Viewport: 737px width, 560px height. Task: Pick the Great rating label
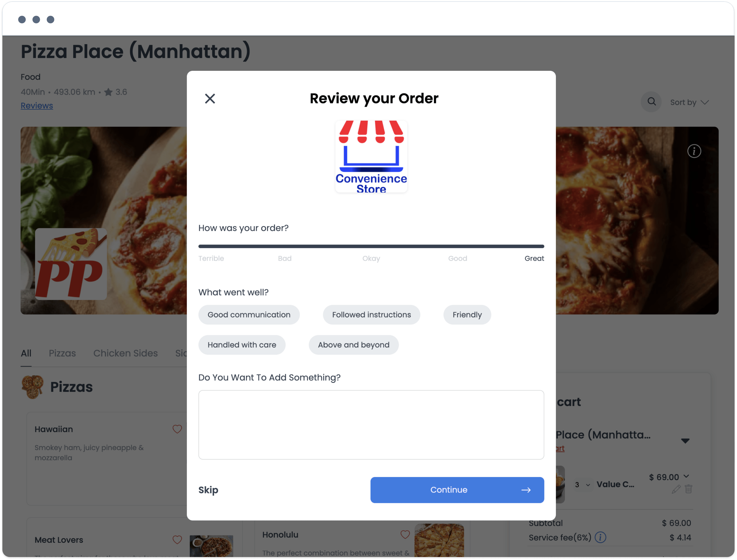pyautogui.click(x=534, y=258)
